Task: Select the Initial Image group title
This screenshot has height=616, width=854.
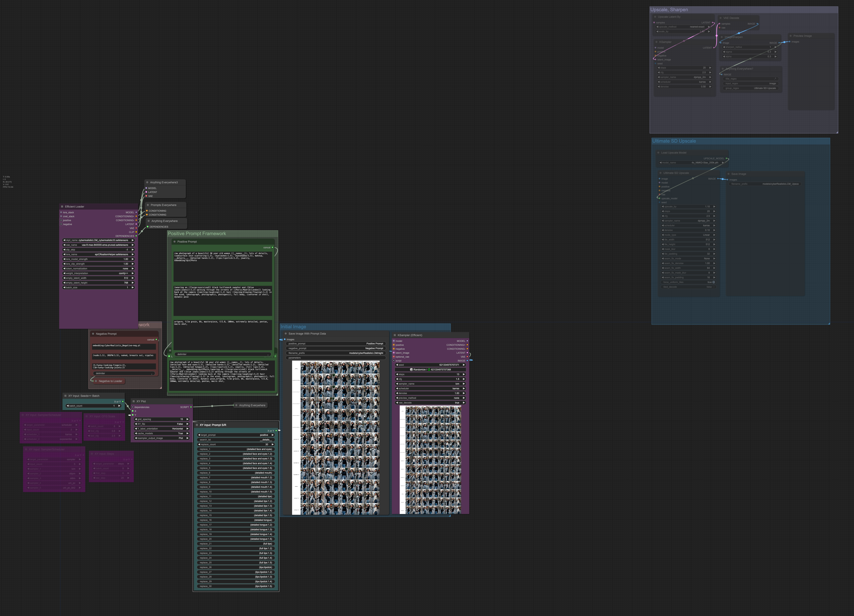Action: (x=293, y=327)
